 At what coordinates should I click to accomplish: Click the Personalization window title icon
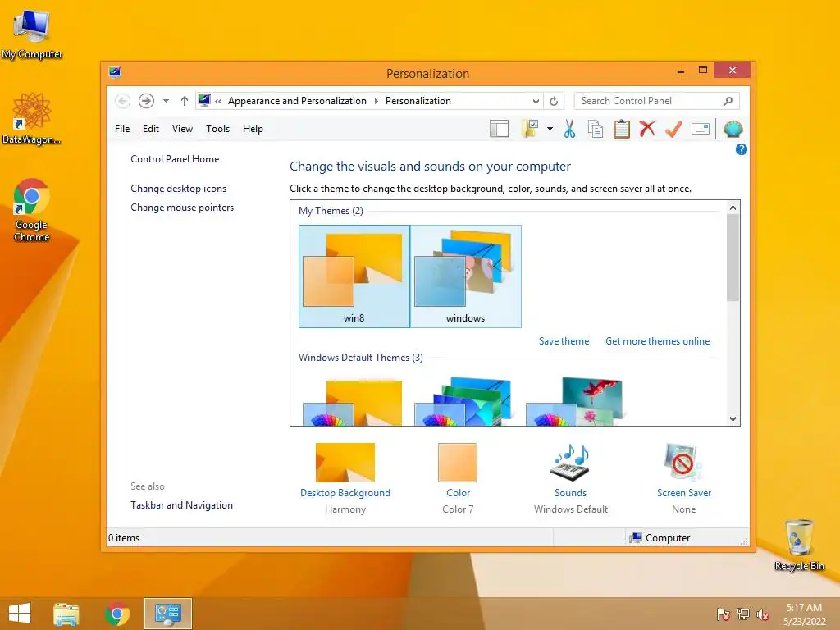[115, 72]
